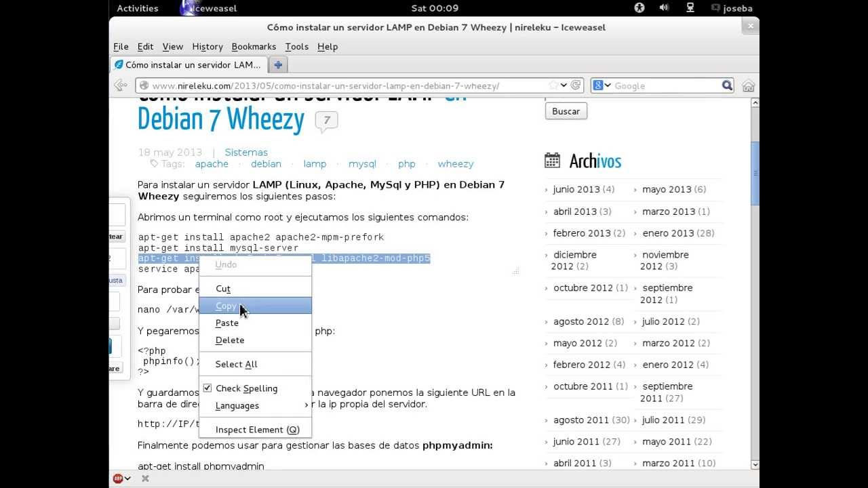Open the apache tag link
The height and width of the screenshot is (488, 868).
212,164
